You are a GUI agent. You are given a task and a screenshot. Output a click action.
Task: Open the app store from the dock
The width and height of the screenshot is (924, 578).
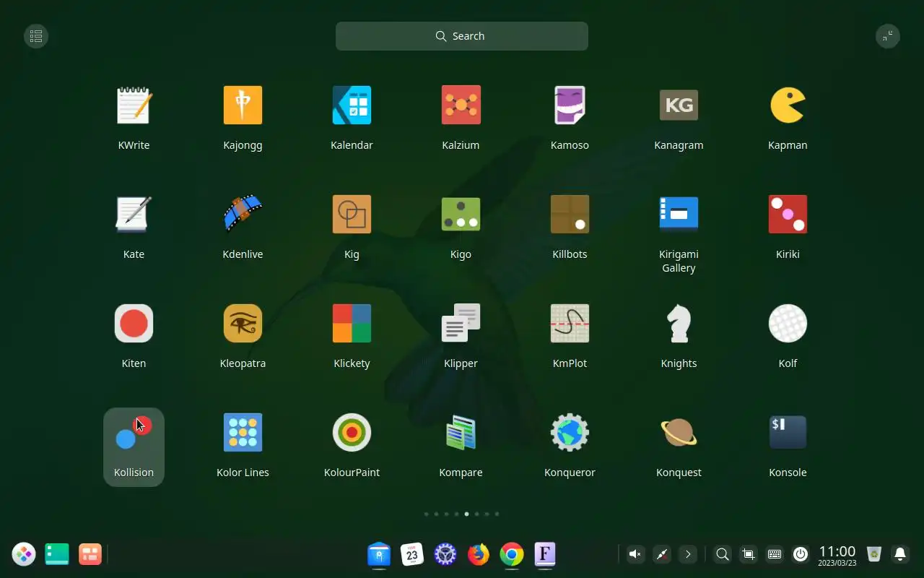379,554
